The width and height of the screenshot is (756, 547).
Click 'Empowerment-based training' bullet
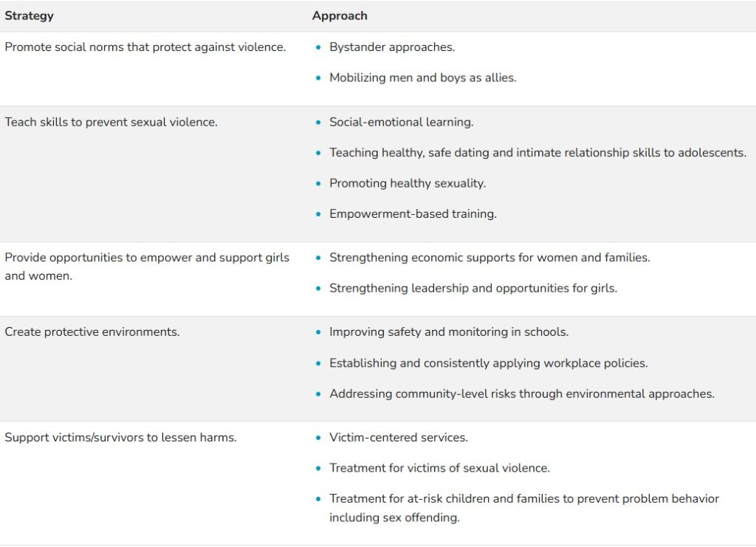[413, 214]
